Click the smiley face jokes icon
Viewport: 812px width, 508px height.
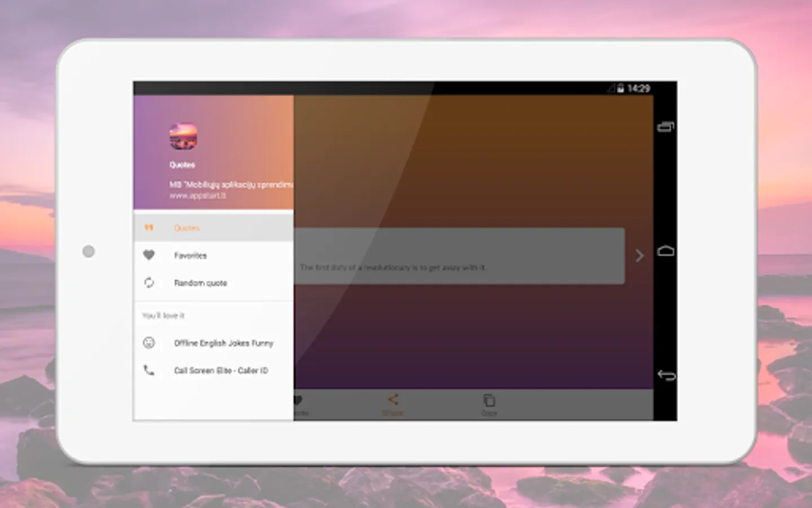(149, 343)
